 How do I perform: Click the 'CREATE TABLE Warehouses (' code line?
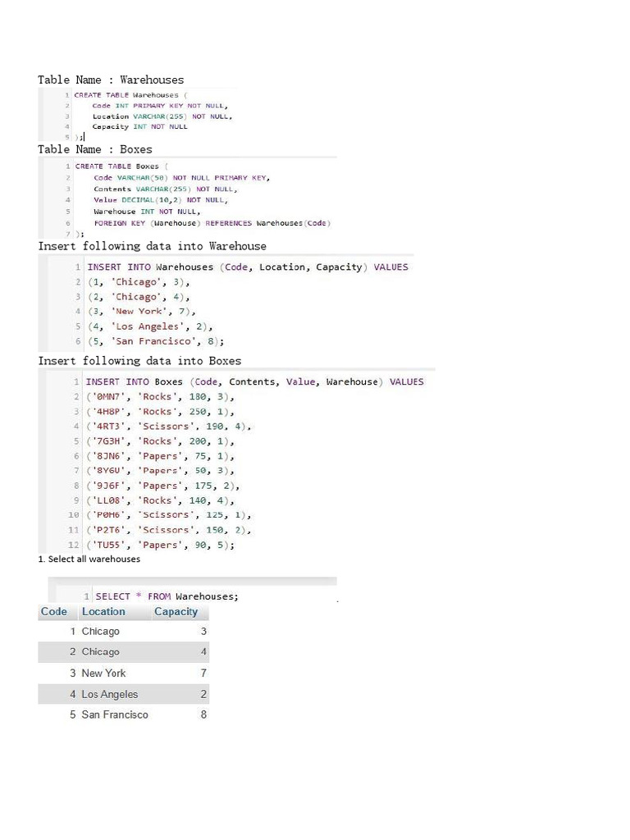point(130,95)
